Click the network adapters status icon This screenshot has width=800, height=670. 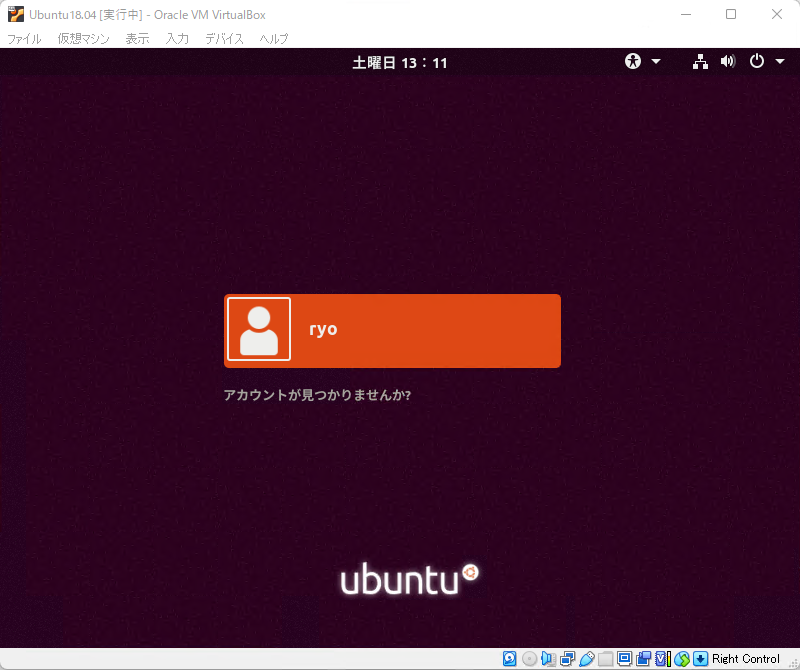pyautogui.click(x=566, y=659)
